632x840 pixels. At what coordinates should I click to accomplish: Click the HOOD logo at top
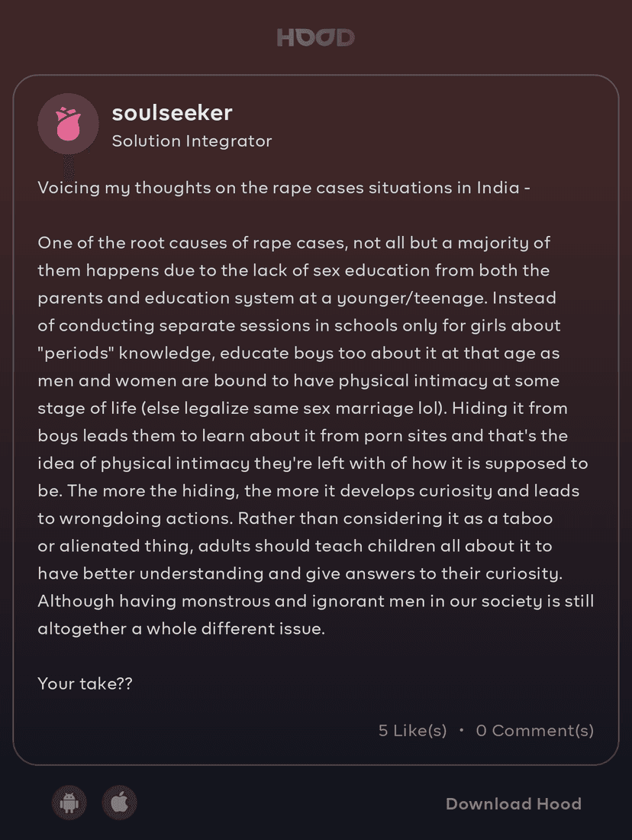pyautogui.click(x=315, y=37)
